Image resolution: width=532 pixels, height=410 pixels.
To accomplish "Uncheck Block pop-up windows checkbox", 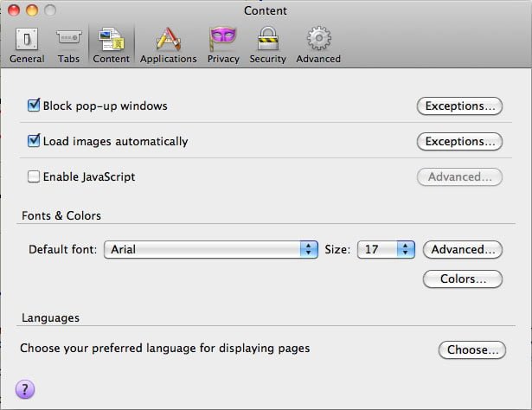I will [x=35, y=106].
